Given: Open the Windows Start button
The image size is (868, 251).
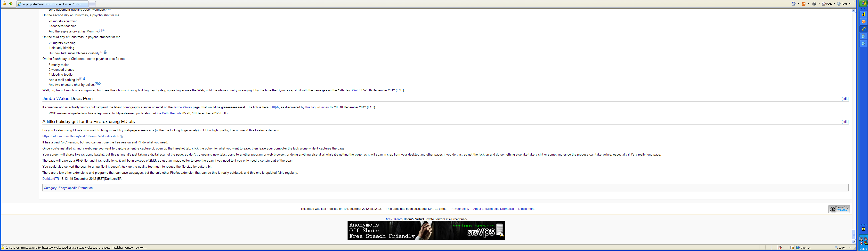Looking at the screenshot, I should pos(864,3).
